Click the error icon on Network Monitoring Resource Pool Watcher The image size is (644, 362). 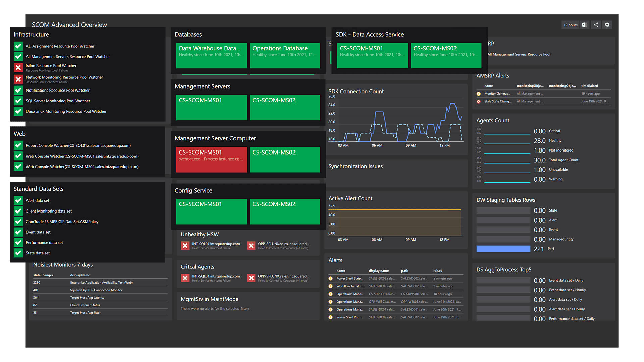[x=18, y=79]
